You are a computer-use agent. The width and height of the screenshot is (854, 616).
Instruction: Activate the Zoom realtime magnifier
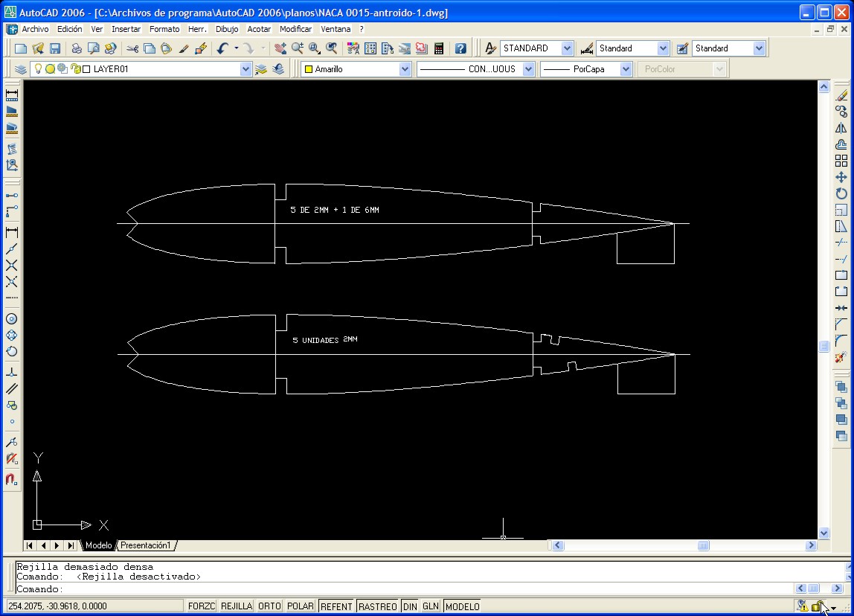[x=298, y=48]
